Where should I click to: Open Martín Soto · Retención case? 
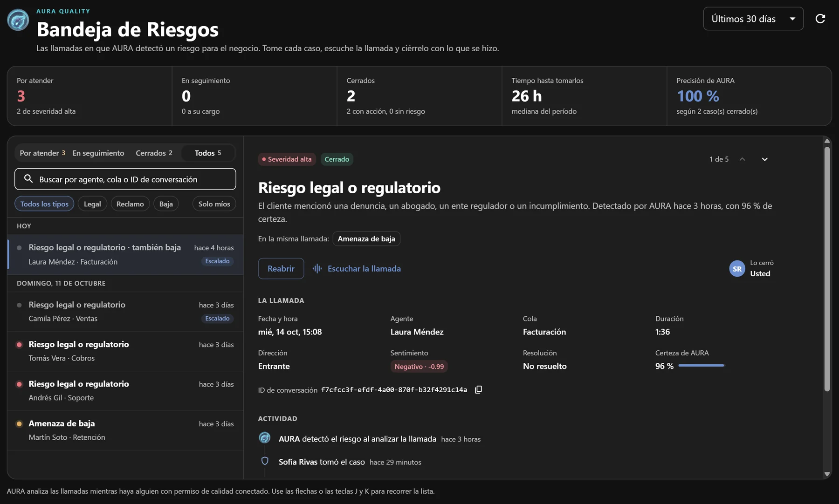[x=125, y=430]
